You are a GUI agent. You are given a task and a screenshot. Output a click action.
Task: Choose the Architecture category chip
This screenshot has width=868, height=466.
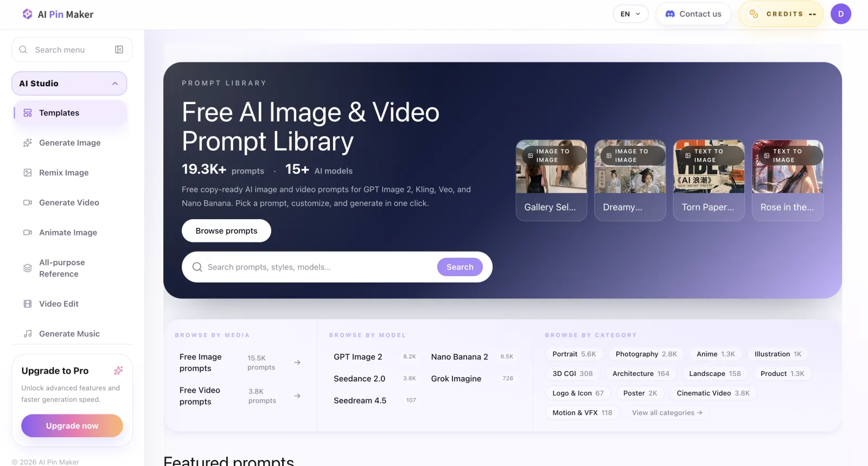point(641,374)
